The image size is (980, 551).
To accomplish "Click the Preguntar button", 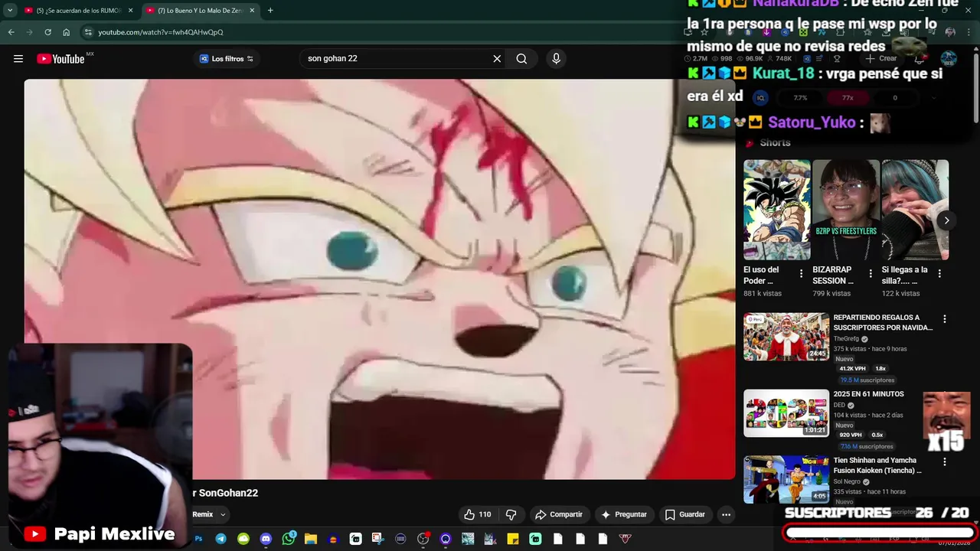I will coord(624,514).
